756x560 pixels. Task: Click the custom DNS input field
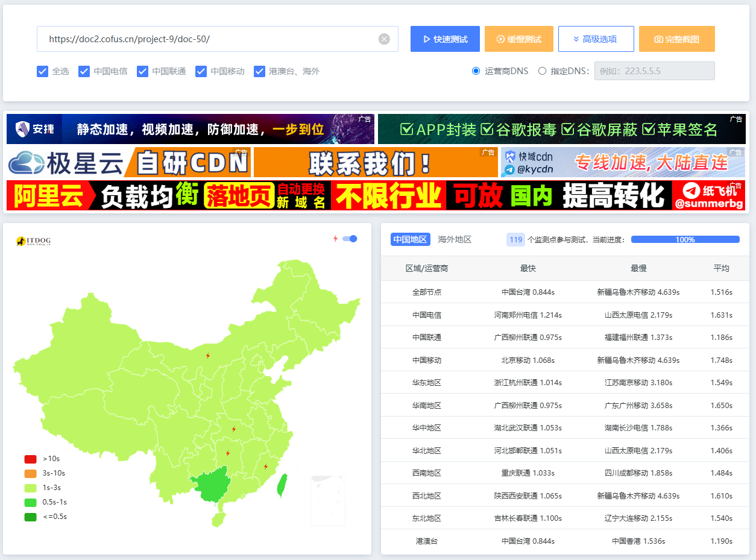pos(655,71)
